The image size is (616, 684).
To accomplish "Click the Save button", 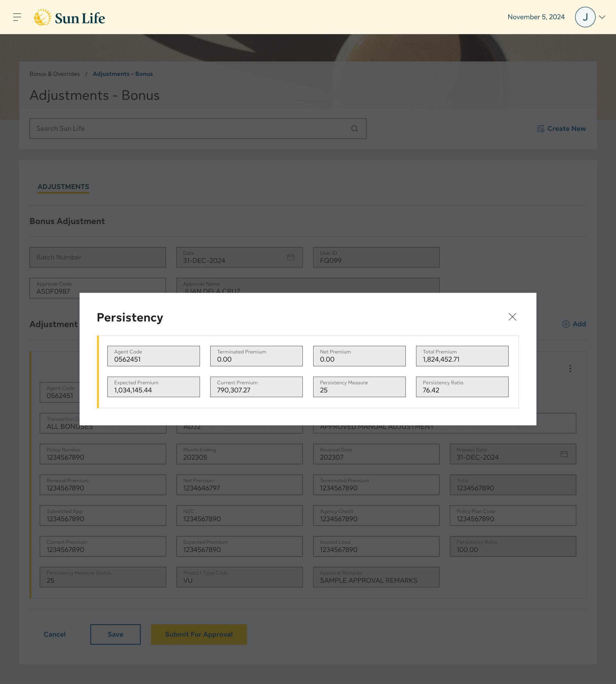I will (116, 634).
